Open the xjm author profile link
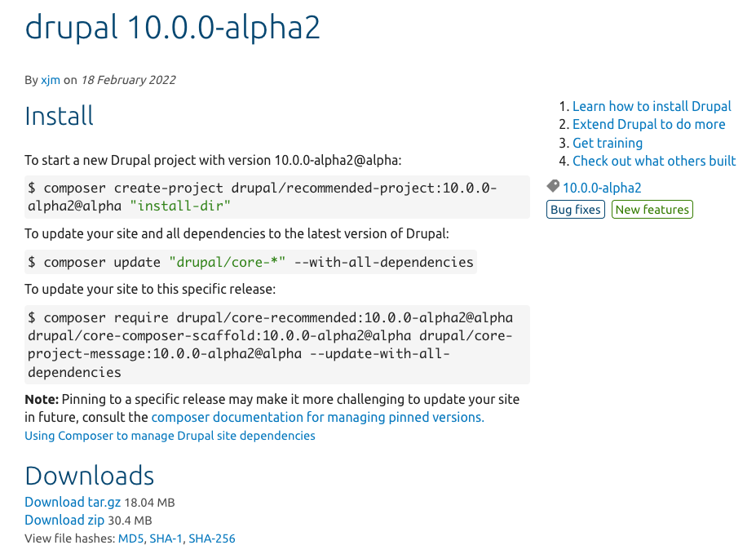This screenshot has height=554, width=756. click(51, 80)
